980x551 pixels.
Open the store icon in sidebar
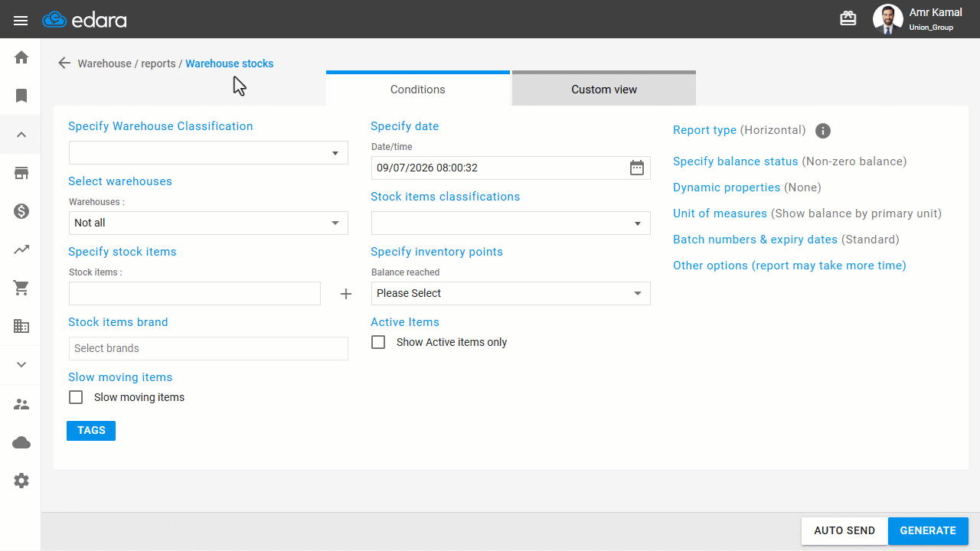pos(21,173)
